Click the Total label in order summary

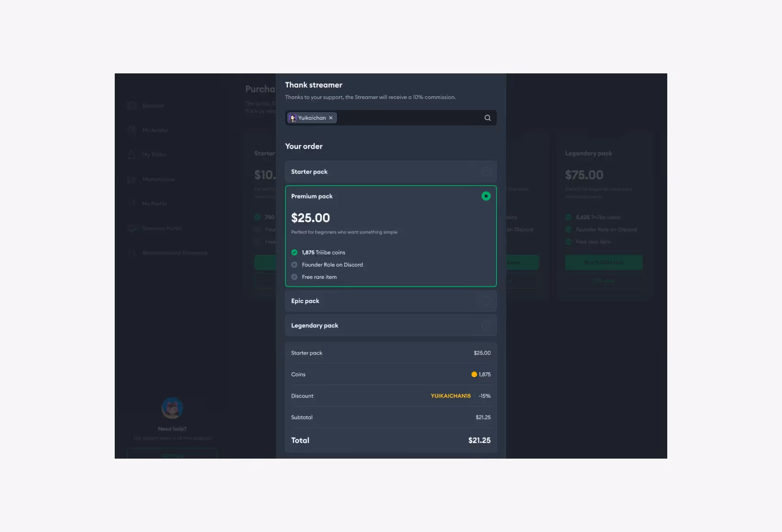click(300, 440)
